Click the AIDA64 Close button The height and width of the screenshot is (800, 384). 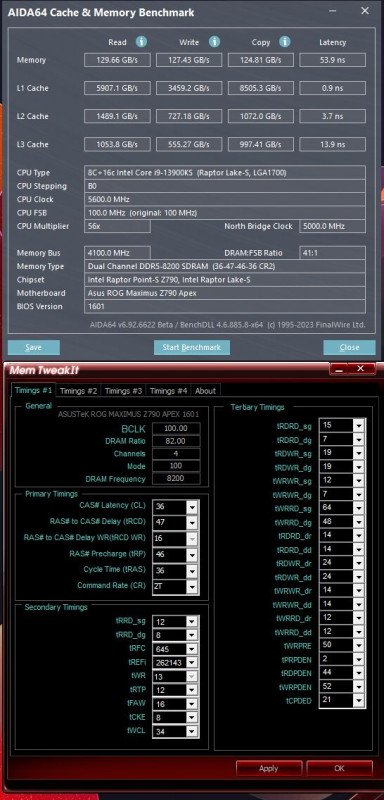pos(349,347)
